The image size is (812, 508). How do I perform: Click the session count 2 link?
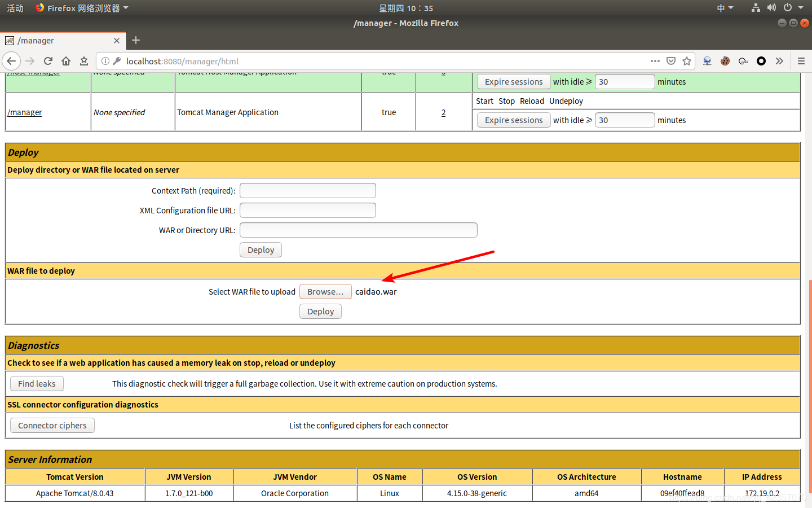pos(444,112)
